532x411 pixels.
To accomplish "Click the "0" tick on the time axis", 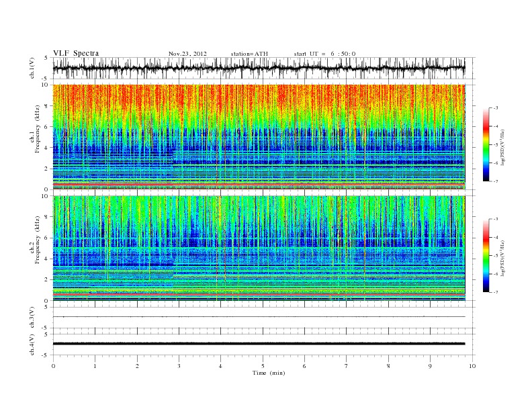I will click(x=53, y=366).
